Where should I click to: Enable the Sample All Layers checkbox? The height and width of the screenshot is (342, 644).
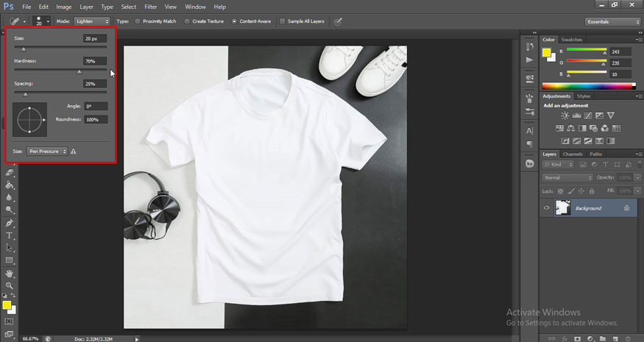coord(283,21)
